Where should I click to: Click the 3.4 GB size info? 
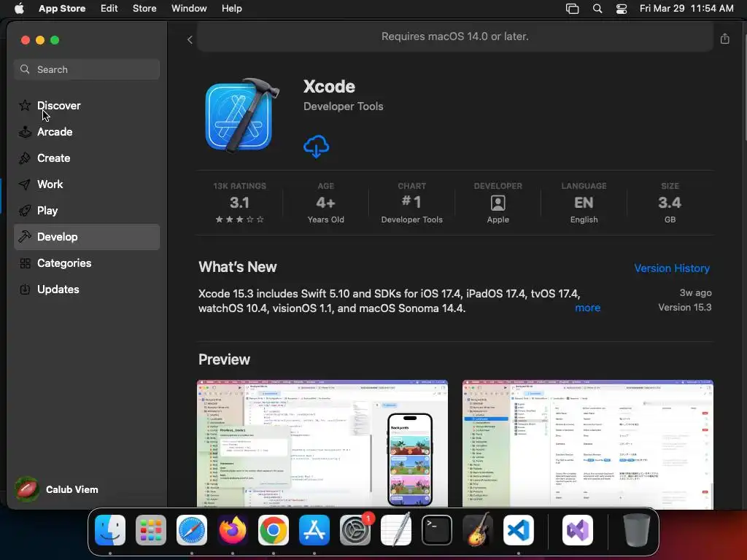[x=670, y=203]
